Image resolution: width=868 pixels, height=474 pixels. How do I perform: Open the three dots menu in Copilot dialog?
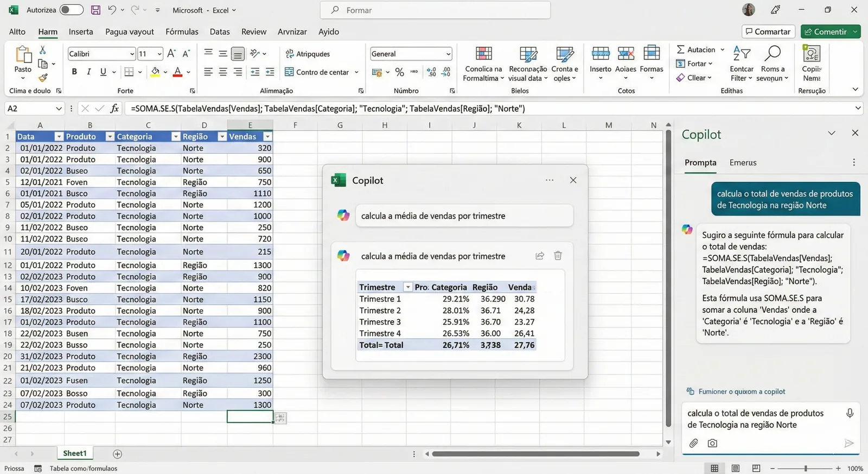550,180
